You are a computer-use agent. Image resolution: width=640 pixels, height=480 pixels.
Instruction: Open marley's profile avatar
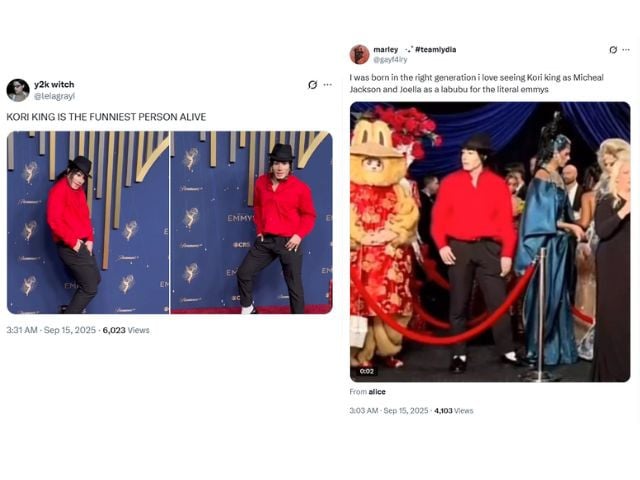(360, 54)
